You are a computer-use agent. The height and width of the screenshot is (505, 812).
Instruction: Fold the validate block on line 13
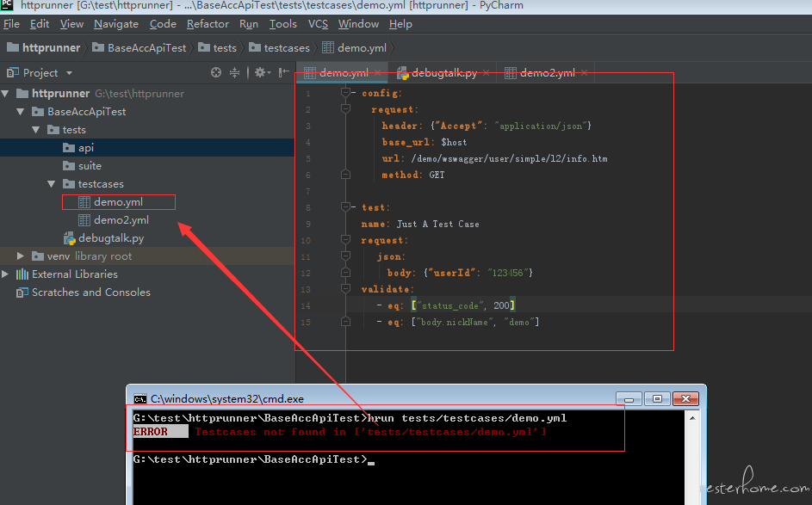point(346,289)
